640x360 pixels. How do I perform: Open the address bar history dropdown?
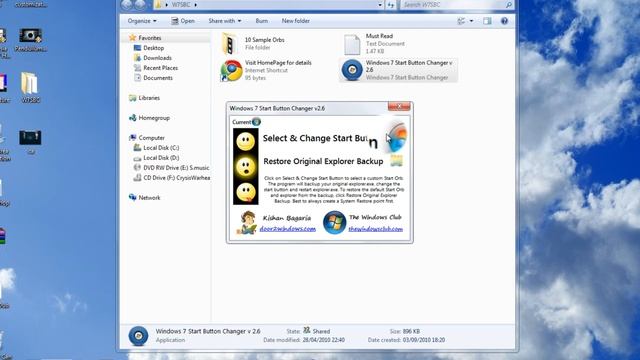(x=380, y=5)
